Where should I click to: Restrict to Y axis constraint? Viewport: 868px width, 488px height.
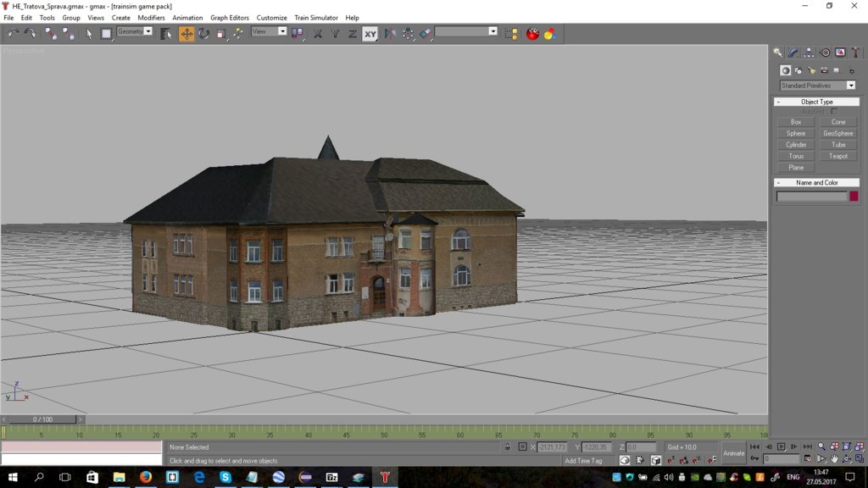point(335,34)
